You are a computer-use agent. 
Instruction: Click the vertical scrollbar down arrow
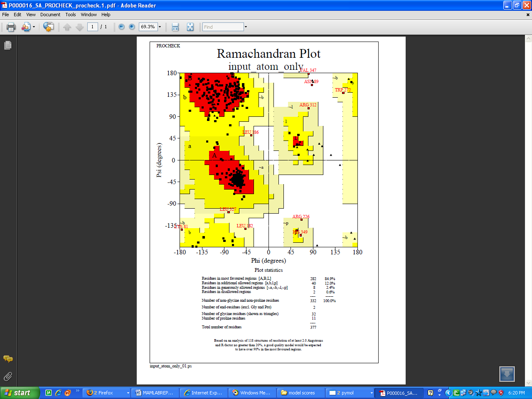528,383
